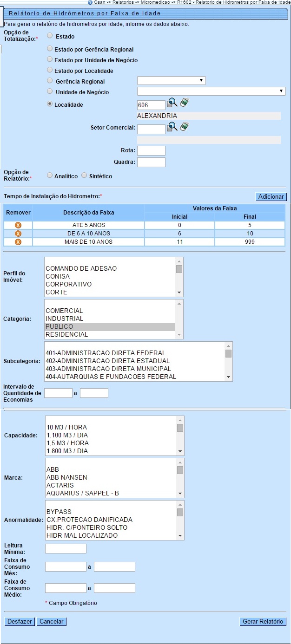Remove the ATE 5 ANOS range row

click(x=18, y=225)
